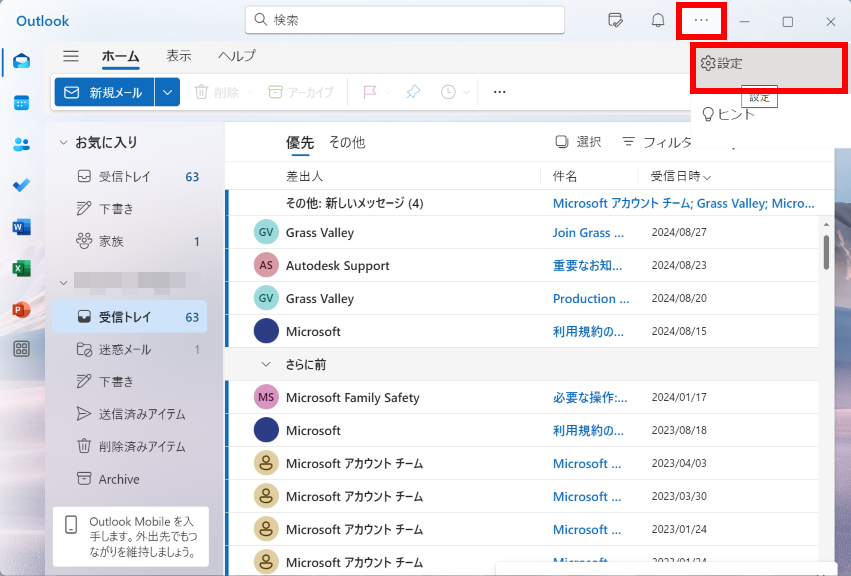
Task: Click the フィルター filter button
Action: (x=657, y=142)
